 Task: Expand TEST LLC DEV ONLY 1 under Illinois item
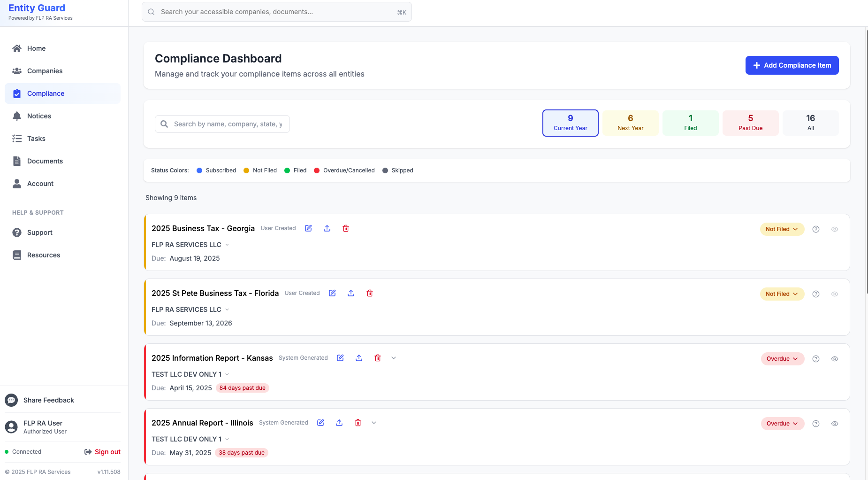(227, 439)
